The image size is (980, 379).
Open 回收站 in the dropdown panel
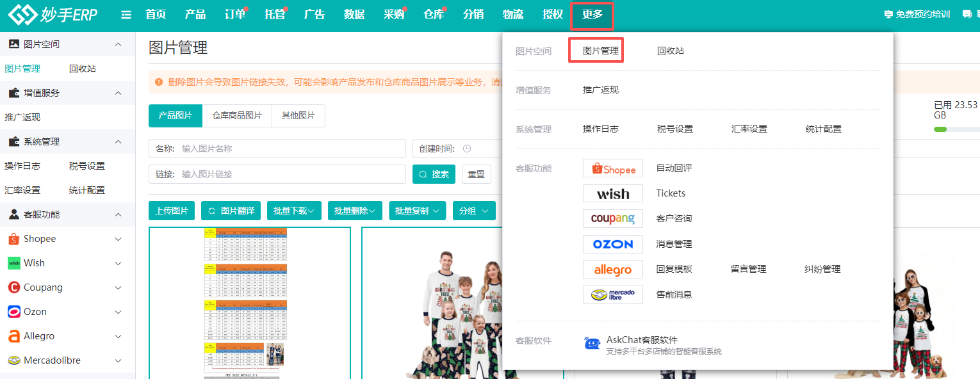[x=671, y=51]
